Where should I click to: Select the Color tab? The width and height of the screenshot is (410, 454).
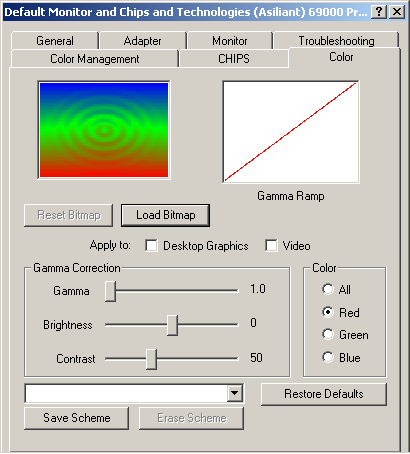coord(341,57)
